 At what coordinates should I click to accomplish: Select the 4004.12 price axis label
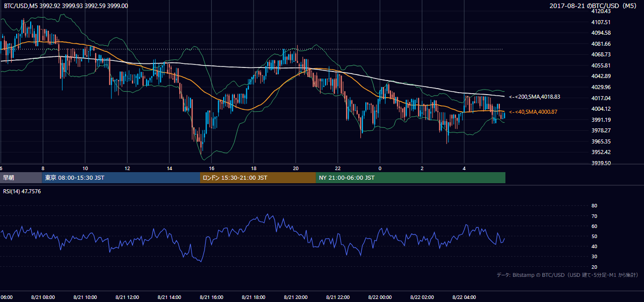click(x=601, y=109)
